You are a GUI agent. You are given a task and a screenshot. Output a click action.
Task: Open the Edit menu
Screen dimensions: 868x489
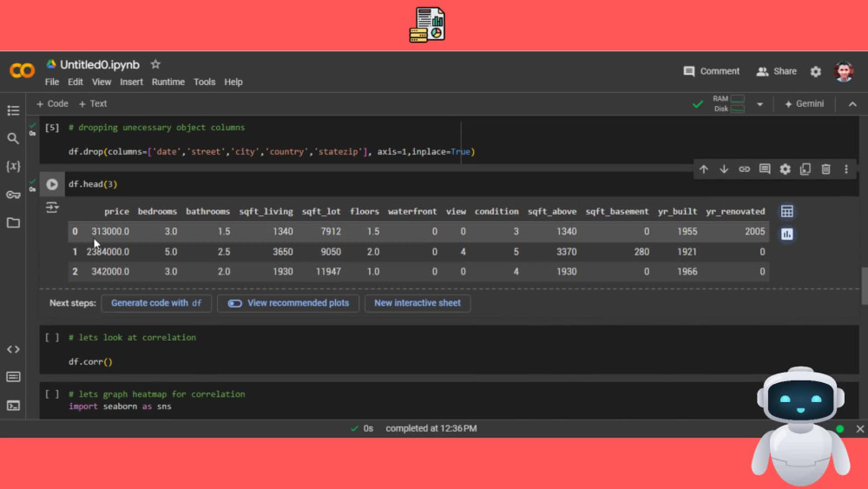[76, 82]
